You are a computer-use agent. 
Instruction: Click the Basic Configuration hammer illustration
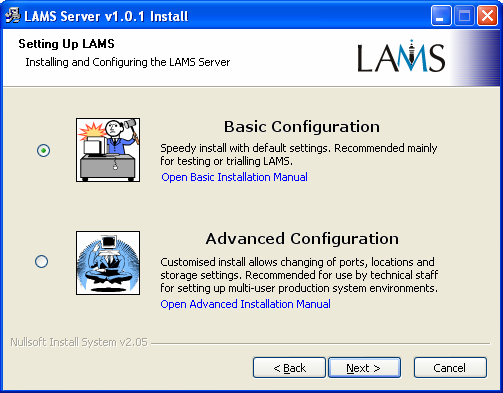click(x=108, y=150)
